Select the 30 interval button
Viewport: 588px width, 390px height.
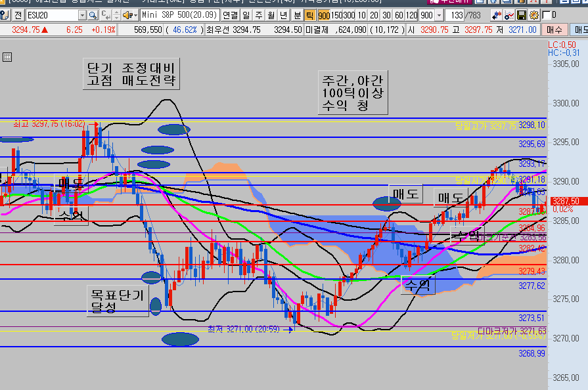[386, 15]
